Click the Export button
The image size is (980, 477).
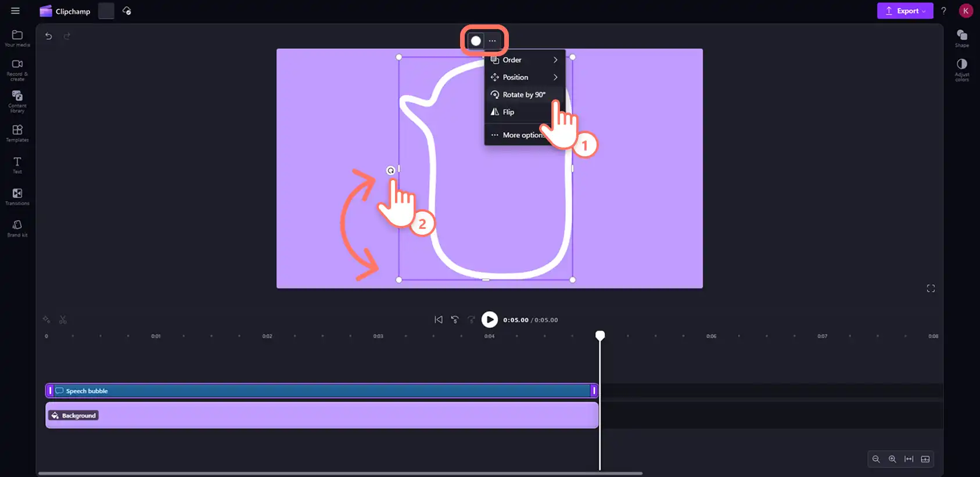[905, 11]
